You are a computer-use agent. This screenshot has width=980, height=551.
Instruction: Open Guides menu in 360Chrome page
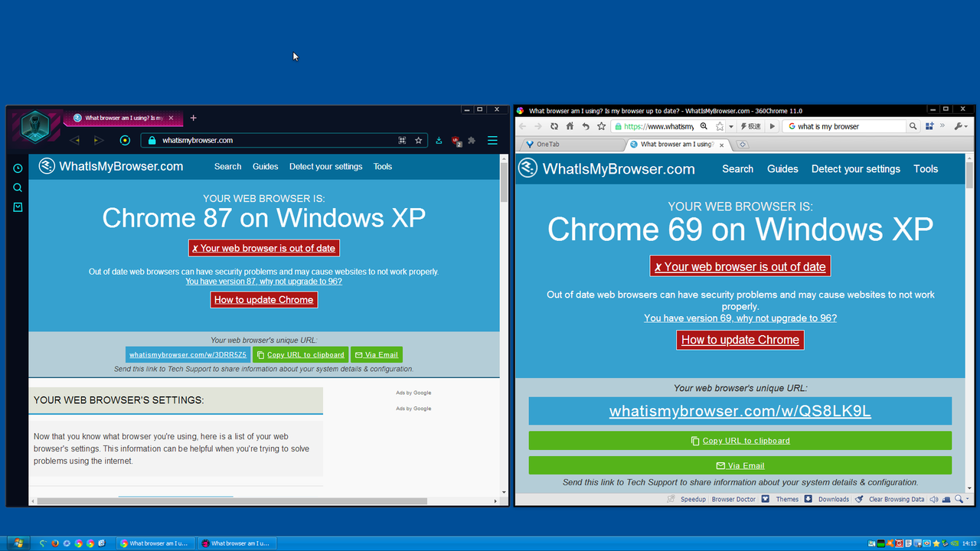[782, 168]
